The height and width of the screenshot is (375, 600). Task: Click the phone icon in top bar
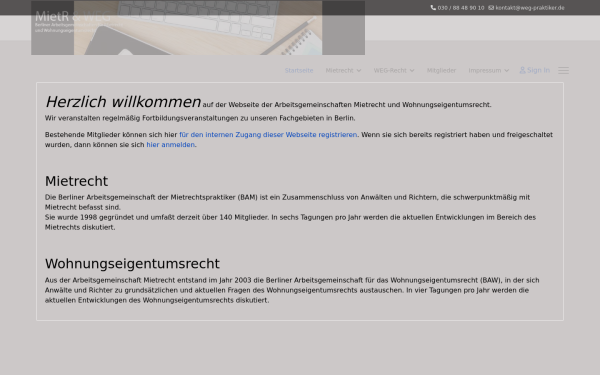tap(433, 8)
